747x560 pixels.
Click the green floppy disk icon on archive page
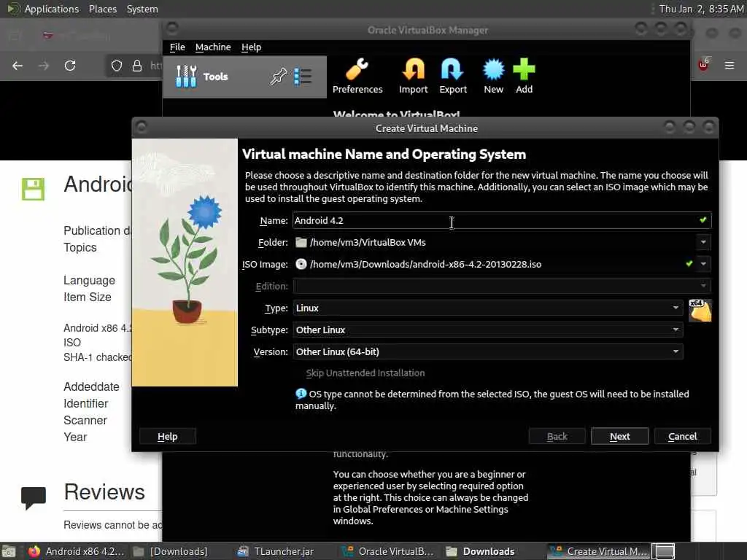[x=33, y=189]
